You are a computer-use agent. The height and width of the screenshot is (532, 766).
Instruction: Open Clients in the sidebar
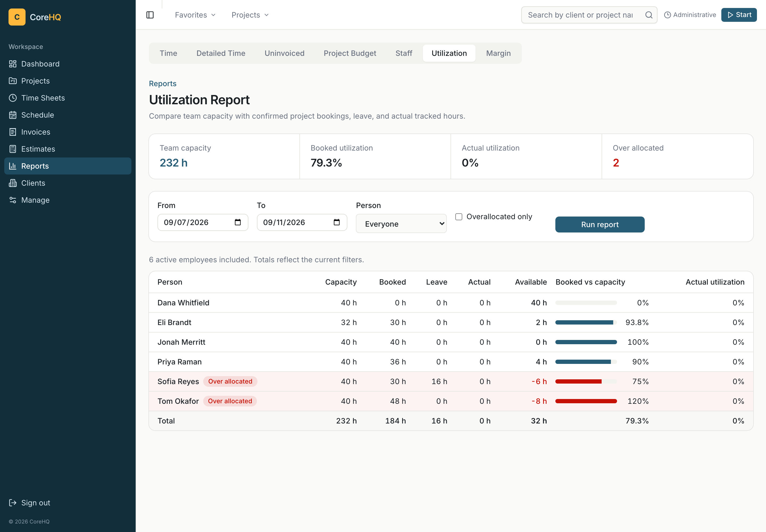click(x=68, y=183)
